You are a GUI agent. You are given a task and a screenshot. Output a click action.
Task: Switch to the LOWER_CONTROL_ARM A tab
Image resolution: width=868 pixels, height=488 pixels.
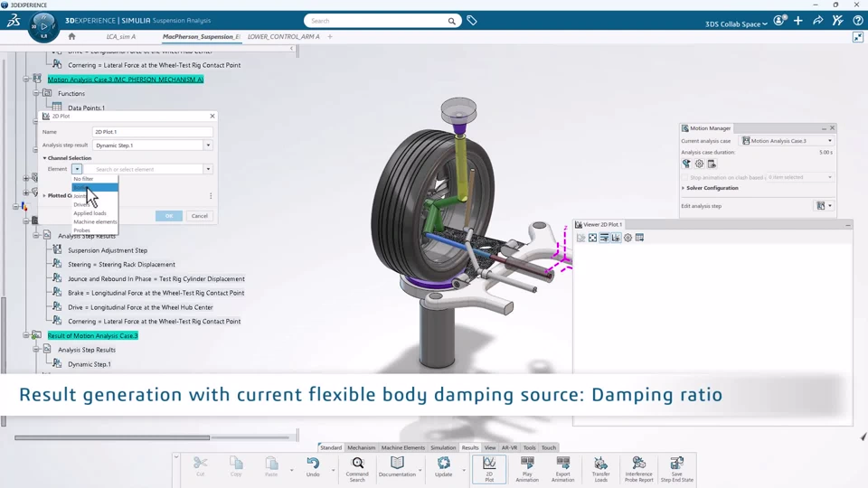pos(283,36)
